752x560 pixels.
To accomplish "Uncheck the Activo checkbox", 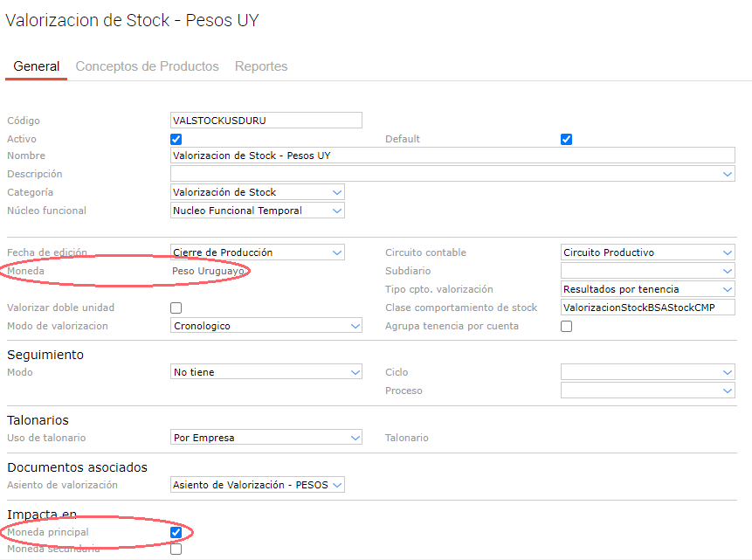I will (x=176, y=139).
